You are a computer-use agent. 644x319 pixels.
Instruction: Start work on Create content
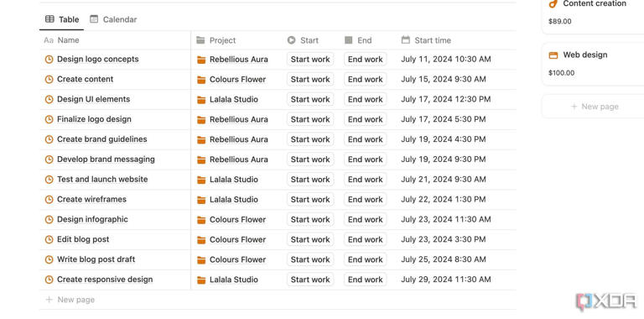[310, 80]
